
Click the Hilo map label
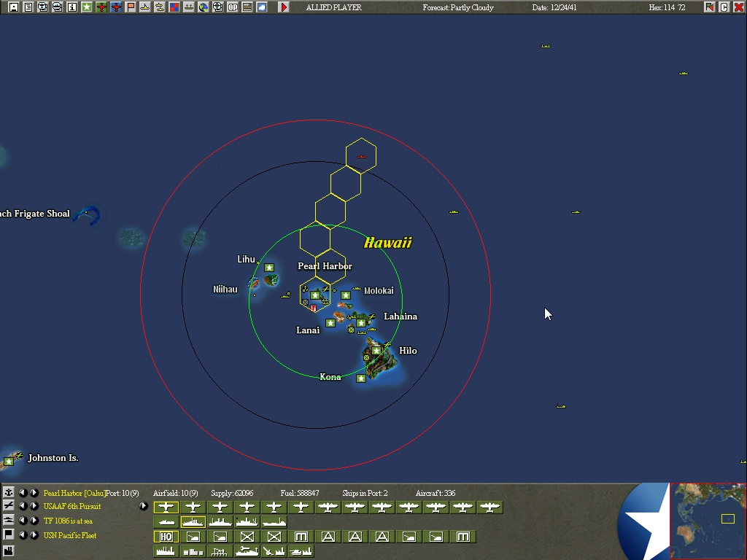point(408,351)
